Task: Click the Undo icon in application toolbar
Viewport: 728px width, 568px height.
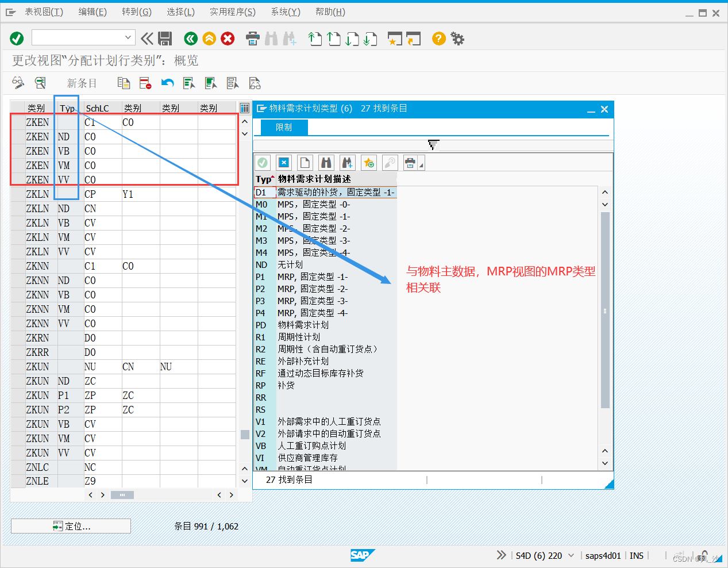Action: 167,83
